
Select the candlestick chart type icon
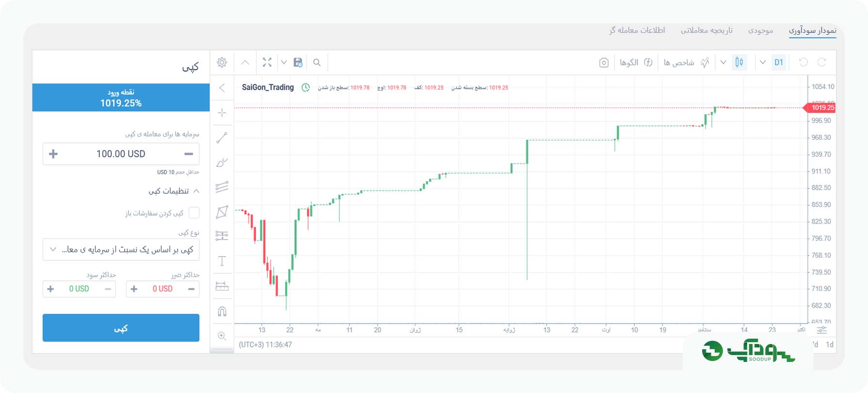pos(739,62)
